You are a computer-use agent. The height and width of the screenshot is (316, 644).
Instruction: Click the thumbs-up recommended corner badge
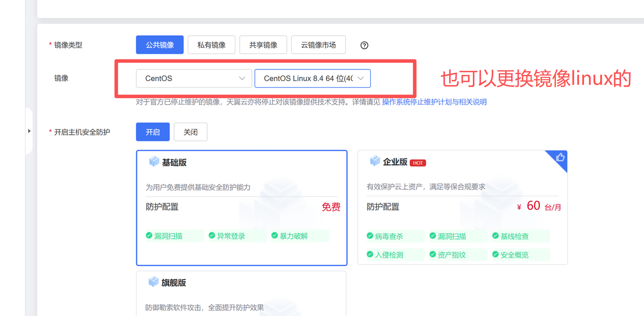pyautogui.click(x=560, y=157)
